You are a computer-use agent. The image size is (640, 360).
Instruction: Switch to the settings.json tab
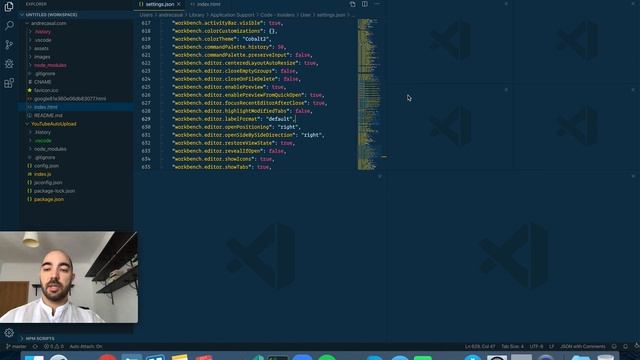[160, 4]
